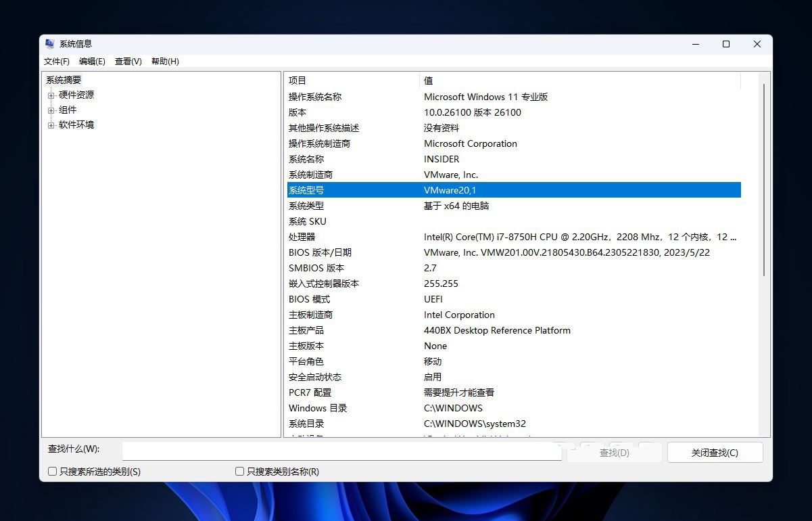Click the 查找 button

coord(614,452)
